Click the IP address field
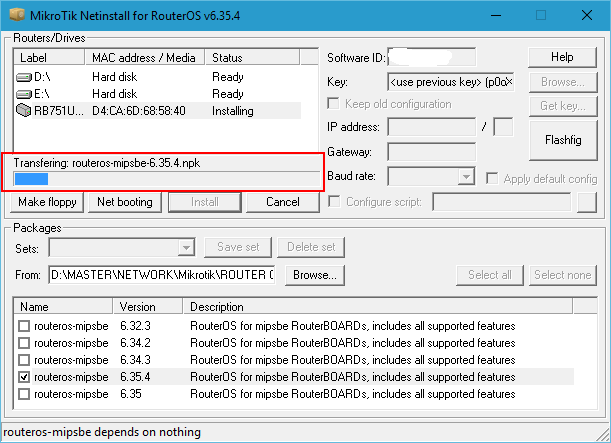 coord(431,127)
